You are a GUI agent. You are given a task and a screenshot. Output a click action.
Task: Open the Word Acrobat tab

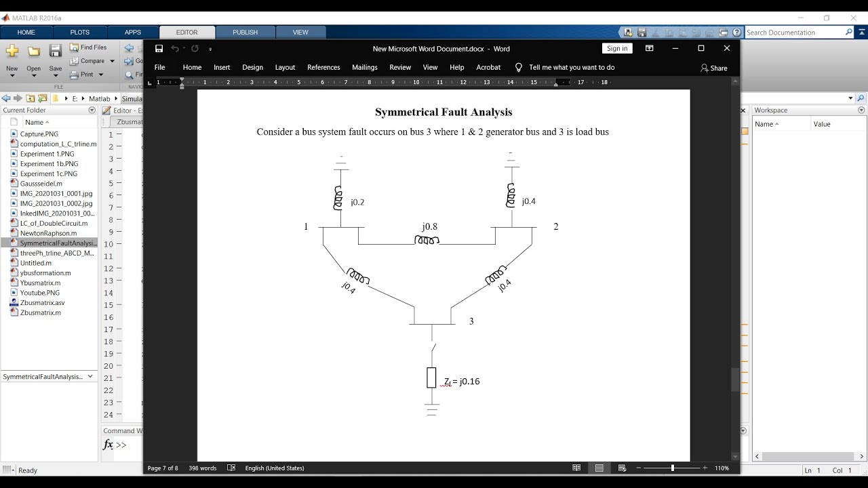click(x=488, y=68)
